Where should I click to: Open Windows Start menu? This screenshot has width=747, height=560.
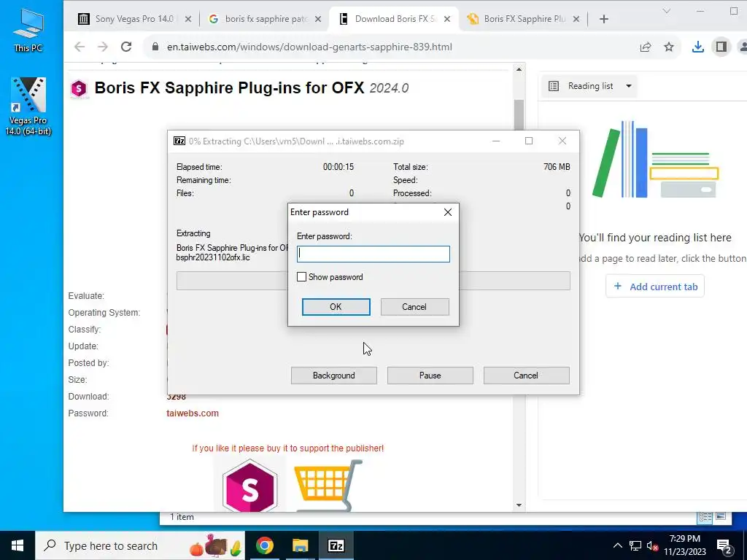18,545
